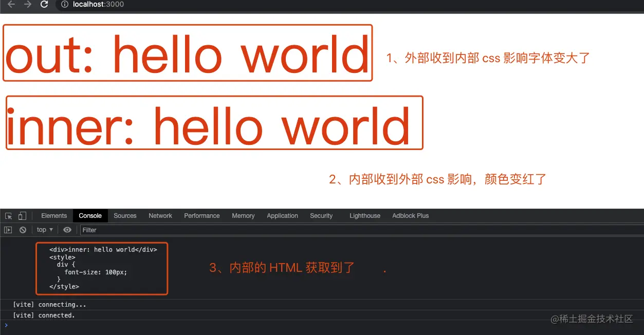Open the Network tab
The image size is (644, 335).
tap(160, 216)
